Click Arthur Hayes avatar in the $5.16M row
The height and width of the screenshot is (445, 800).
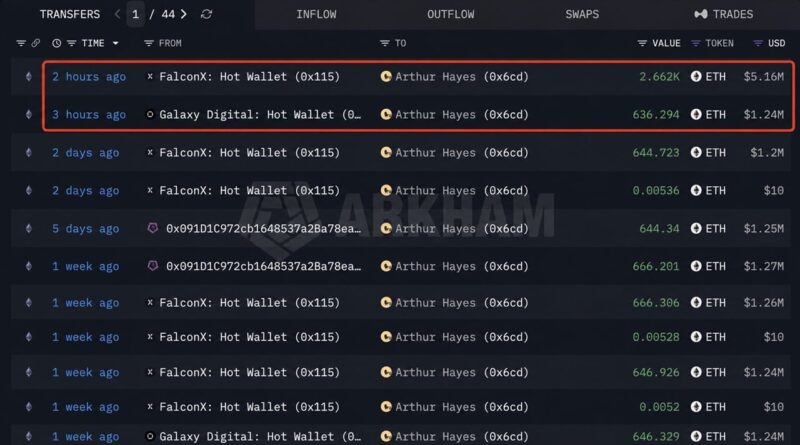pyautogui.click(x=386, y=77)
